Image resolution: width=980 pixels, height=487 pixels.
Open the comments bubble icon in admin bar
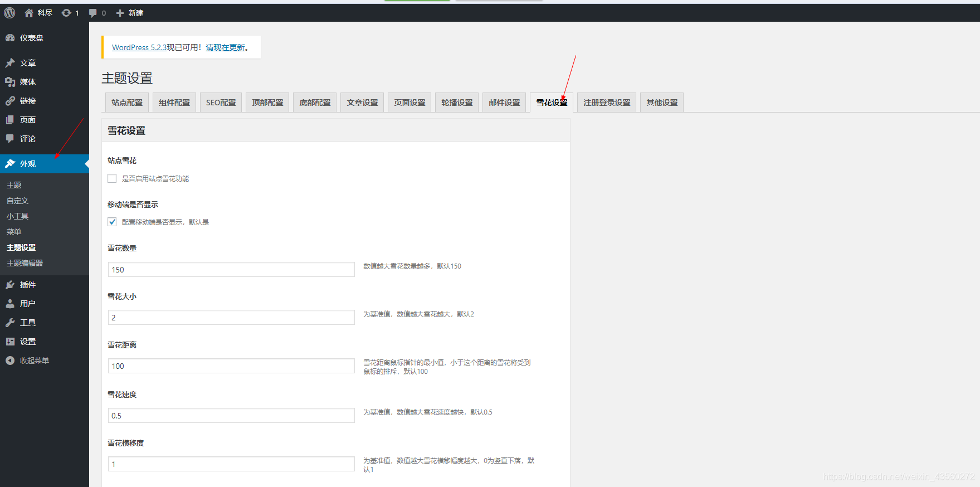click(93, 13)
